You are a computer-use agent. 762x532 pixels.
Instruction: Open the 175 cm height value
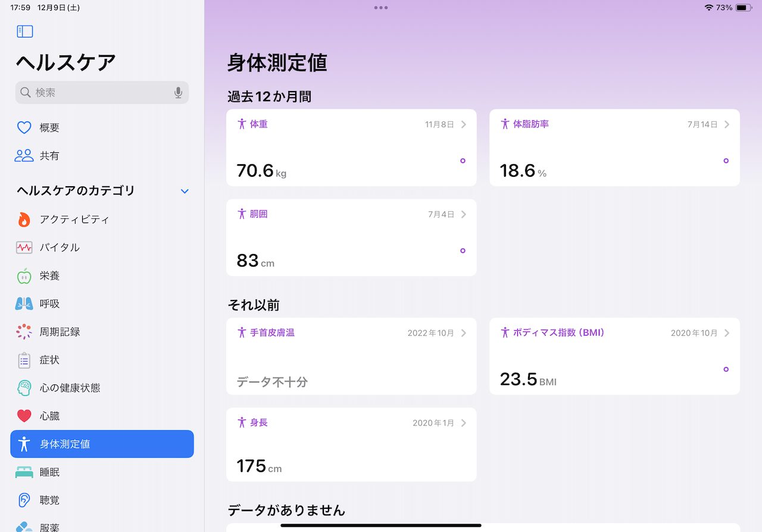pos(259,466)
